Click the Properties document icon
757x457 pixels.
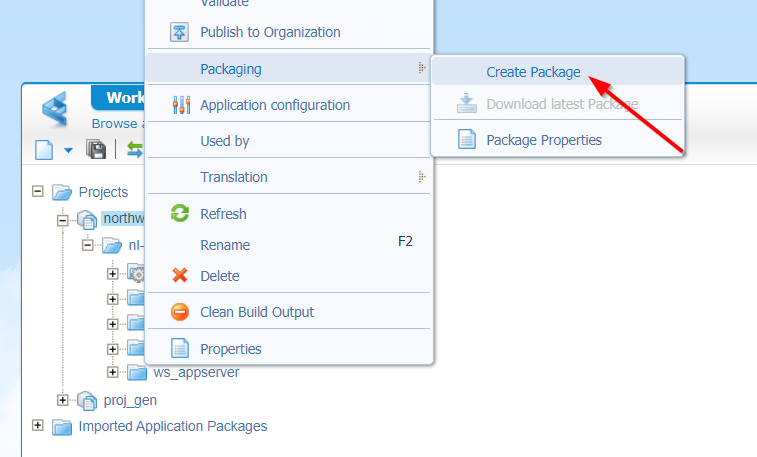[180, 349]
